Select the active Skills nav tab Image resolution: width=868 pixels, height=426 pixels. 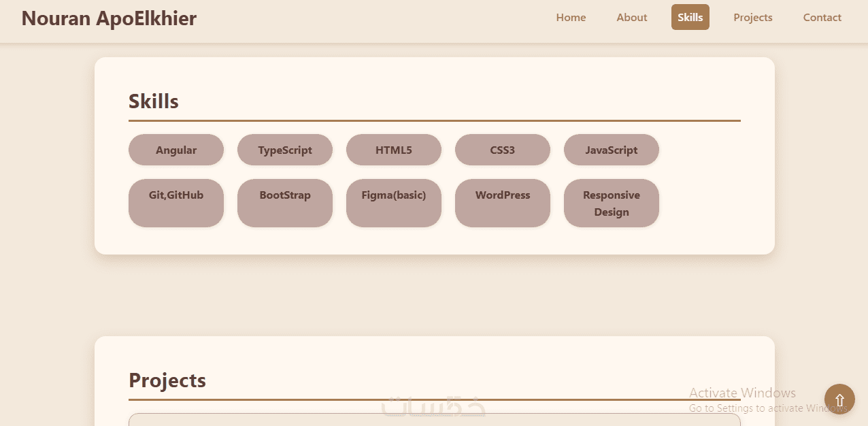(690, 18)
